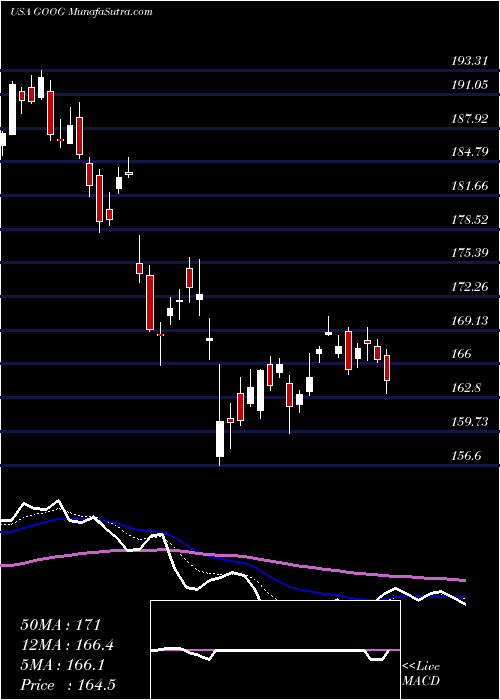Click the 175.39 price level label
Screen dimensions: 500x700
[470, 253]
